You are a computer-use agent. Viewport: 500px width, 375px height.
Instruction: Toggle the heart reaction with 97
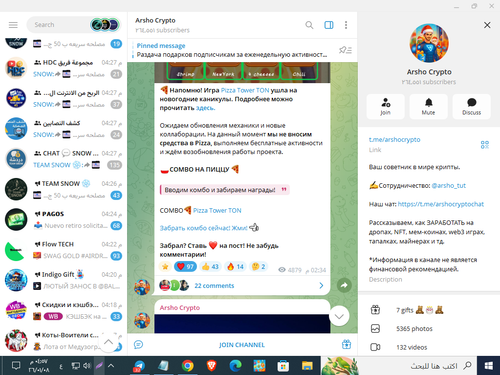[x=185, y=266]
